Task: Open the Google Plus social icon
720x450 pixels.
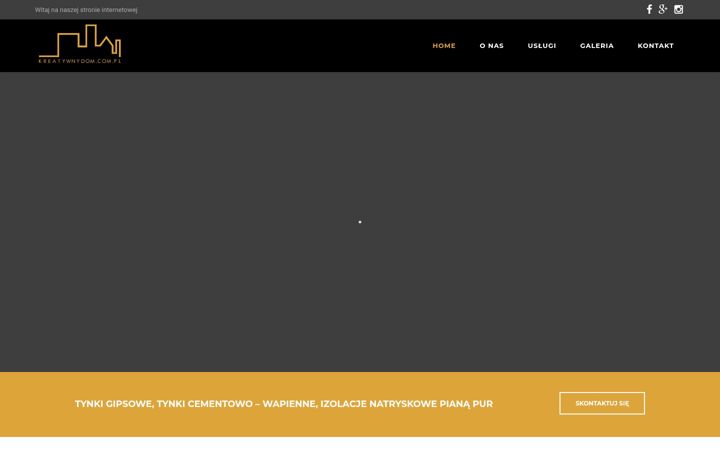Action: (x=663, y=9)
